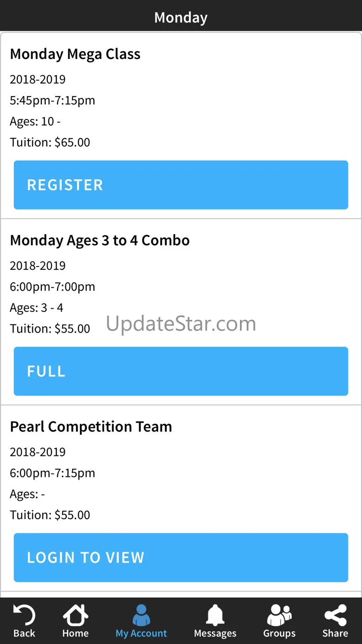Click the UpdateStar.com watermark text
Image resolution: width=362 pixels, height=644 pixels.
[x=181, y=324]
